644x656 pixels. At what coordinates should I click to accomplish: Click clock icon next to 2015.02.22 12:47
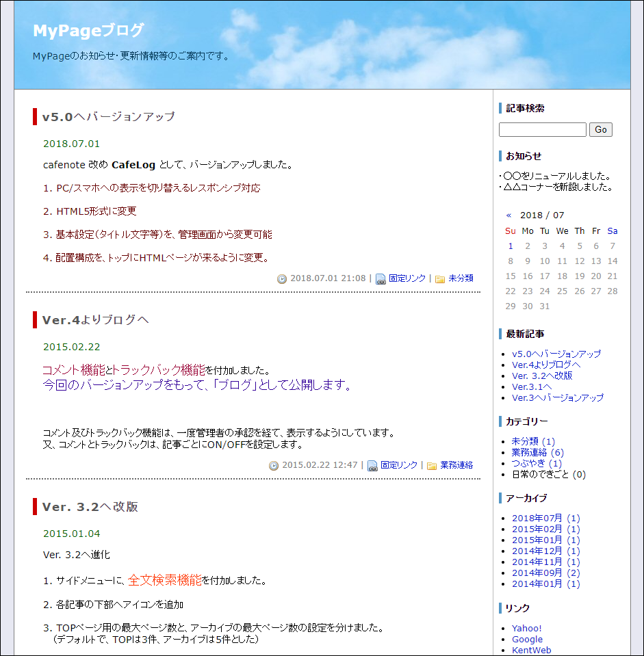point(274,466)
